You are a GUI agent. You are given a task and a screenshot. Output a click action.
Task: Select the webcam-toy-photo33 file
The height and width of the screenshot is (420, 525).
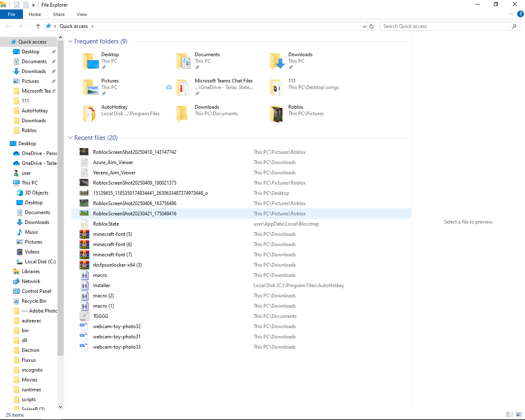241,347
